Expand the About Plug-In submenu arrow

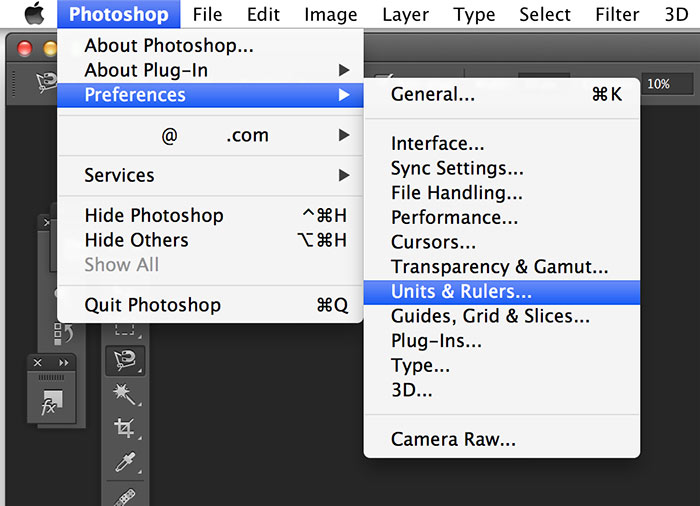344,70
